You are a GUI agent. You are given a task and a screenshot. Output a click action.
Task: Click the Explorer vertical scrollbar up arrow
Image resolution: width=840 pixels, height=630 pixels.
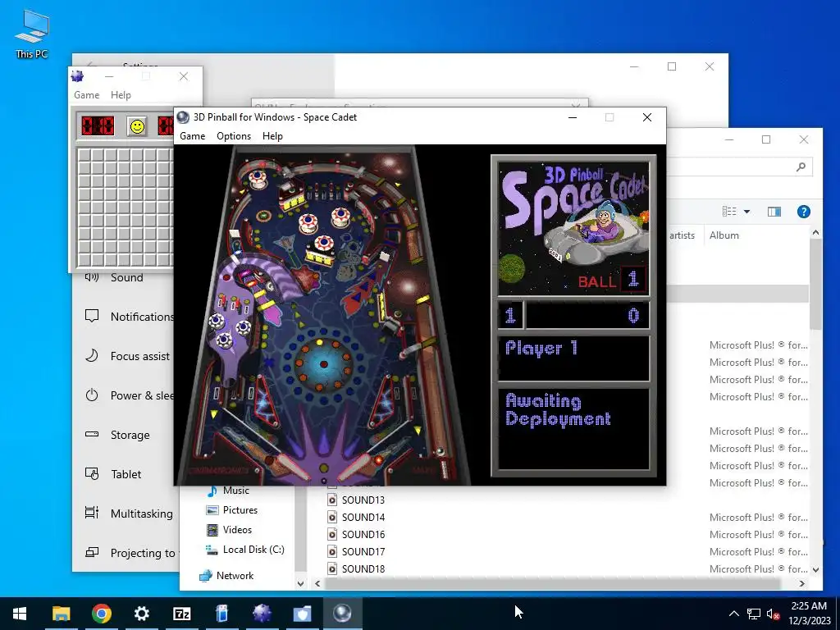pyautogui.click(x=815, y=232)
